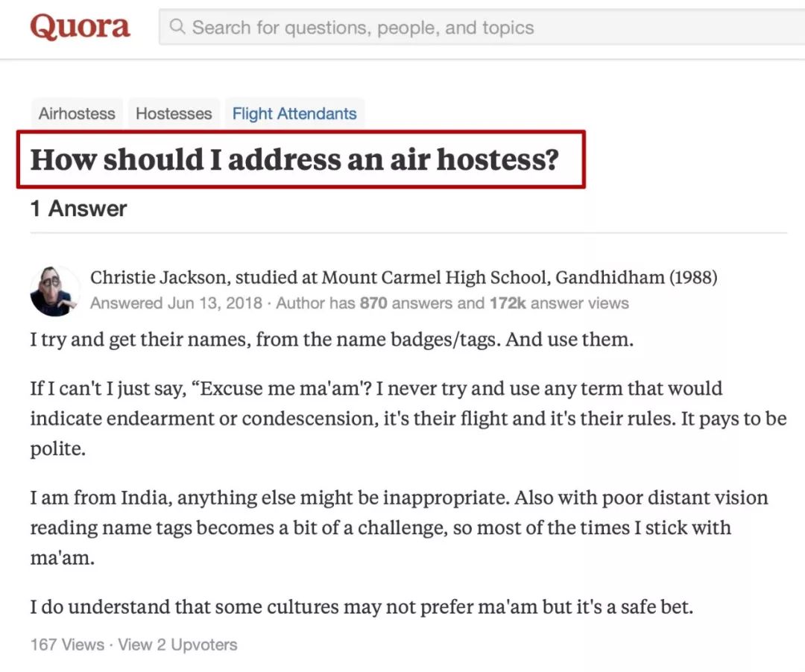Click the Mount Carmel High School credential

476,277
